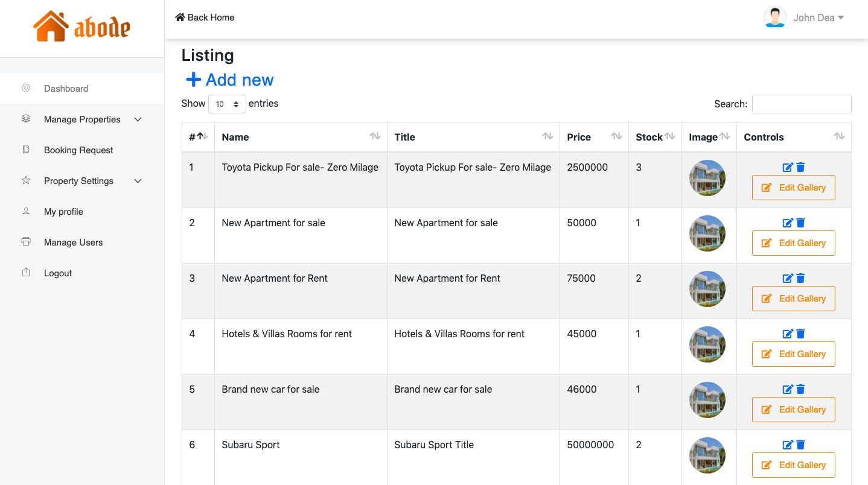Viewport: 868px width, 485px height.
Task: Expand the Manage Properties submenu
Action: coord(82,119)
